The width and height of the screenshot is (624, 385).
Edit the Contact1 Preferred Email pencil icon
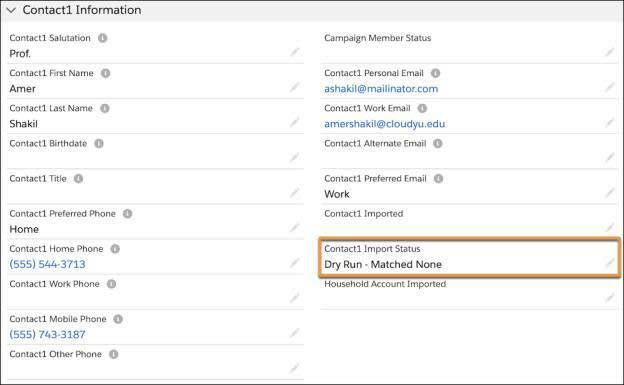pos(610,193)
